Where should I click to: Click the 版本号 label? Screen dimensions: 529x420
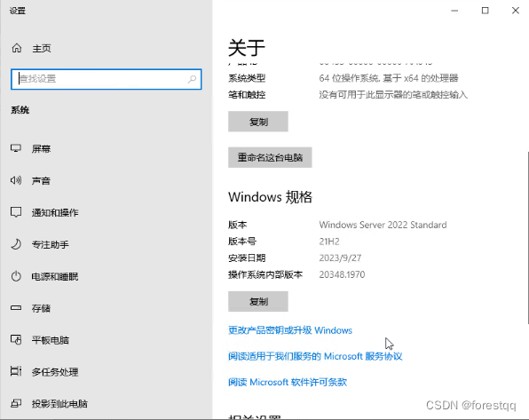242,242
